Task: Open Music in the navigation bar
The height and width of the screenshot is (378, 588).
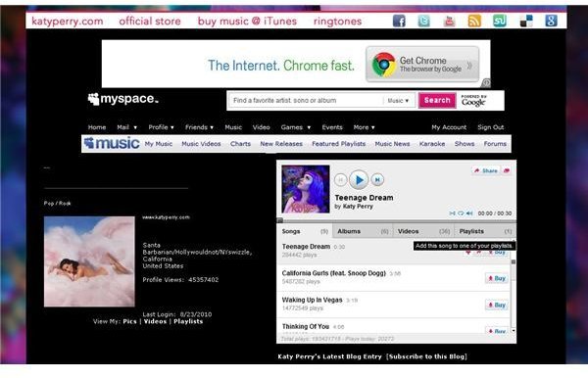Action: pyautogui.click(x=233, y=127)
